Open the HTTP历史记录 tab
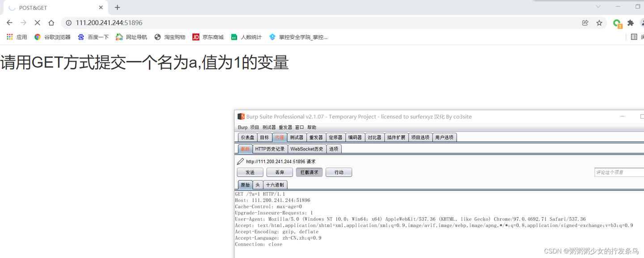644x258 pixels. click(270, 148)
